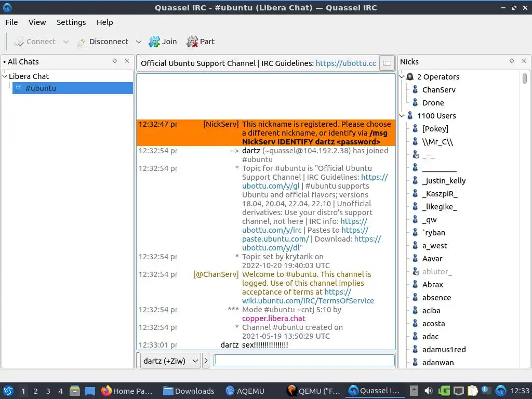
Task: Select acosta in the nick list
Action: pyautogui.click(x=433, y=324)
